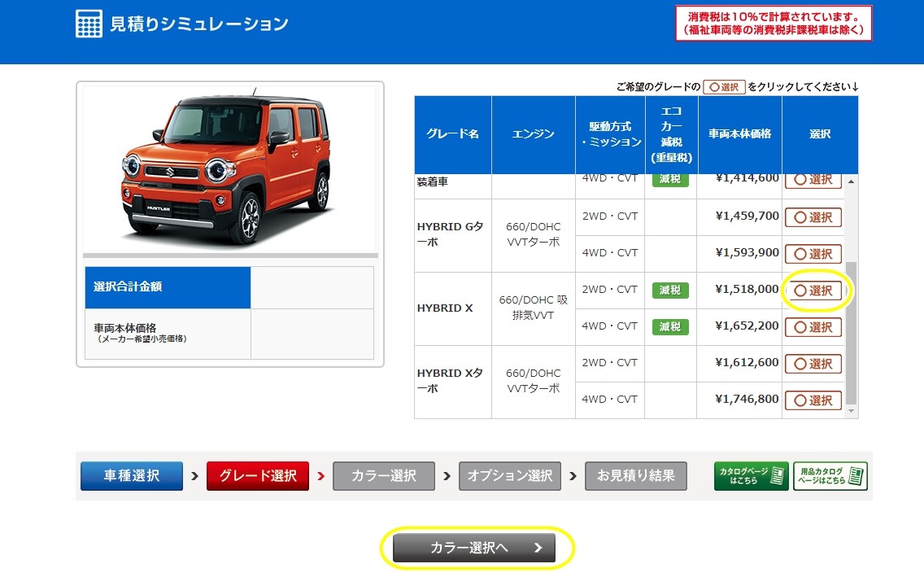The image size is (924, 577).
Task: Open the 車種選択 step
Action: (132, 475)
